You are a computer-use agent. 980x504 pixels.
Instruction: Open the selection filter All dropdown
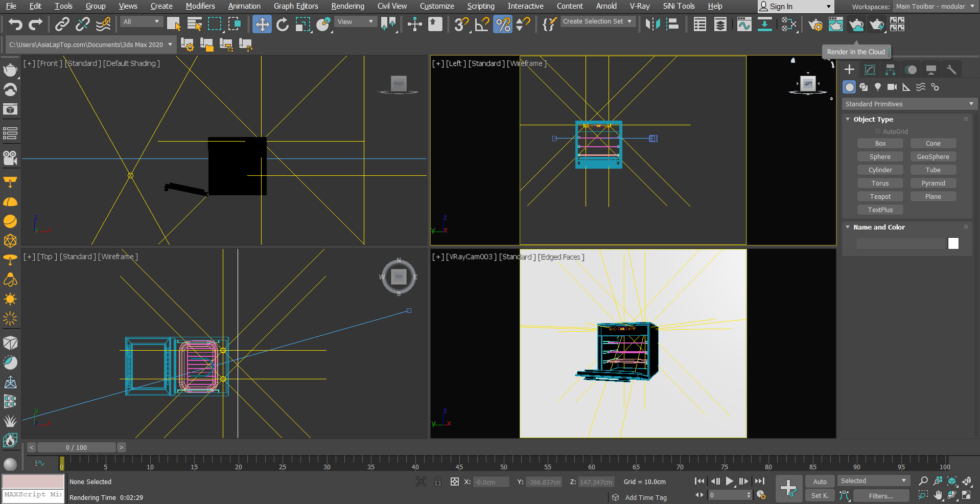142,21
